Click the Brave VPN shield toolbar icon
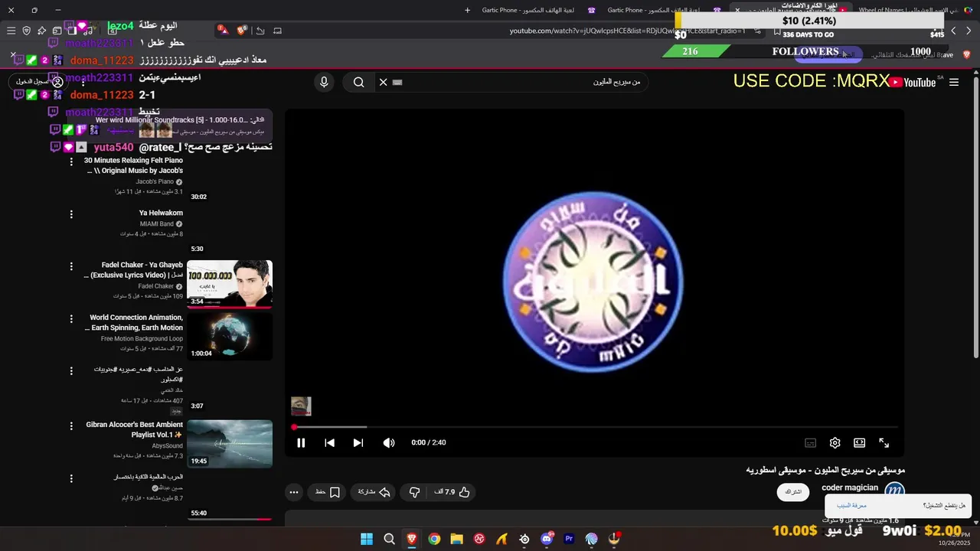Image resolution: width=980 pixels, height=551 pixels. pos(26,31)
